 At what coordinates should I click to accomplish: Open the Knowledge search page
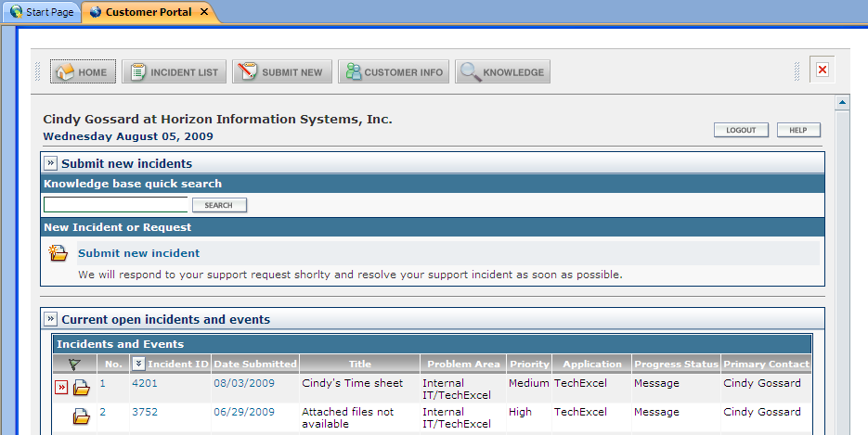point(503,72)
